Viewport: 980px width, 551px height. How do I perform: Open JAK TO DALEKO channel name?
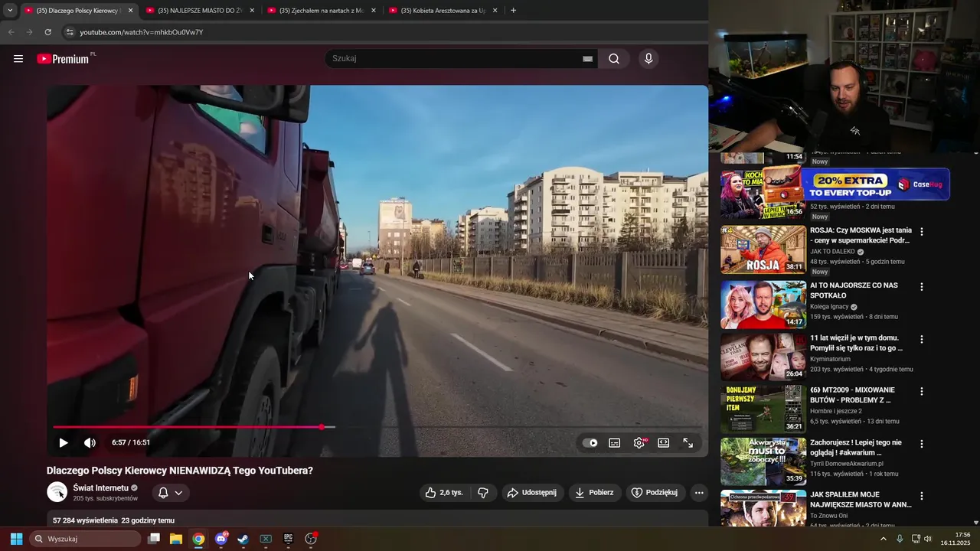coord(833,252)
